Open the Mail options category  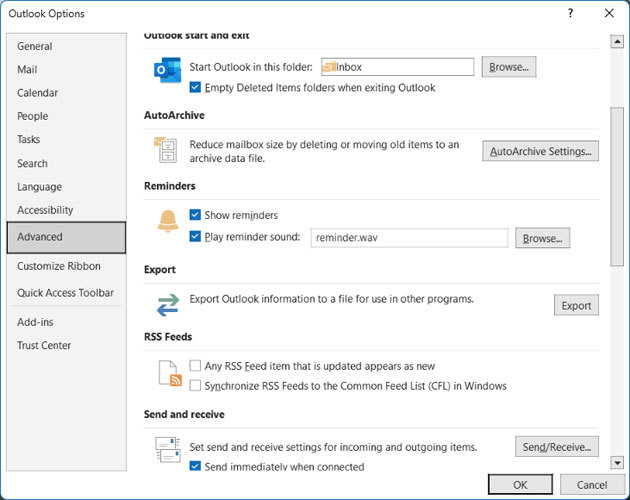pos(66,70)
